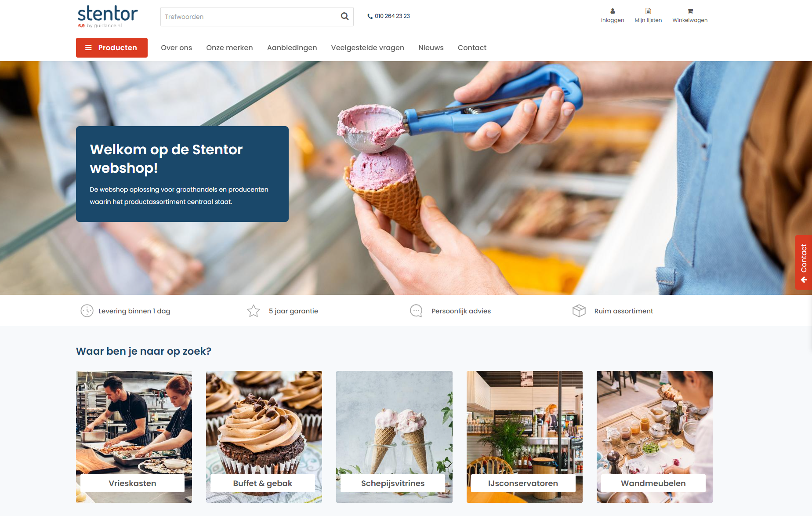Focus the Trefwoorden search field
This screenshot has height=516, width=812.
click(x=248, y=17)
